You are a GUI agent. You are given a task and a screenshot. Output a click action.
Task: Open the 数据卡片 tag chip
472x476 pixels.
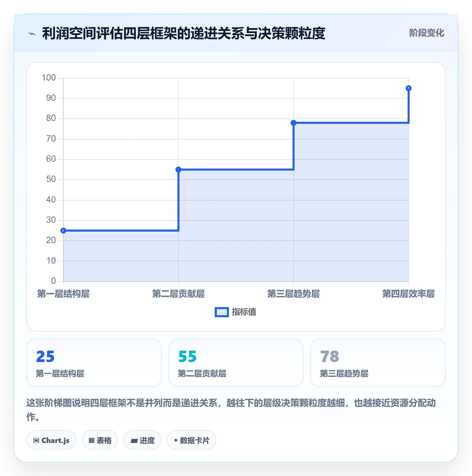(x=191, y=440)
